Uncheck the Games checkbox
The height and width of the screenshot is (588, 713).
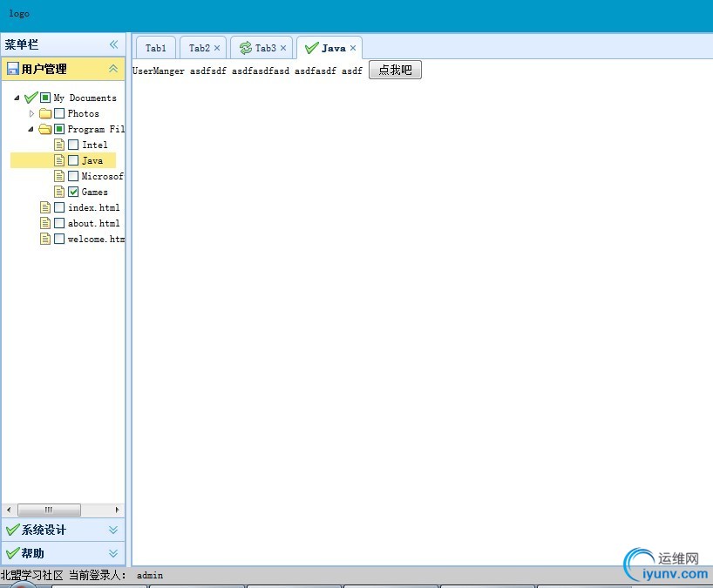[73, 192]
